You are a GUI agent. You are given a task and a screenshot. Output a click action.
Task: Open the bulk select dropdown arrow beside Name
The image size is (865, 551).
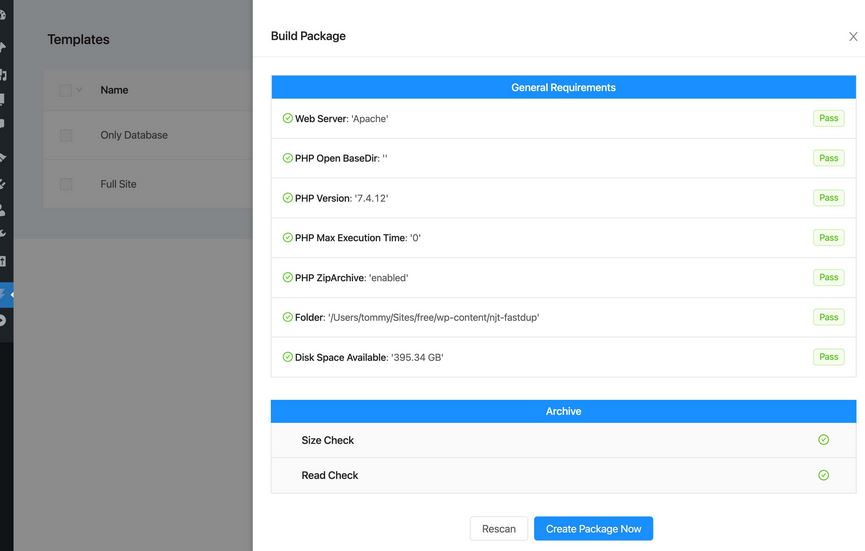(79, 90)
